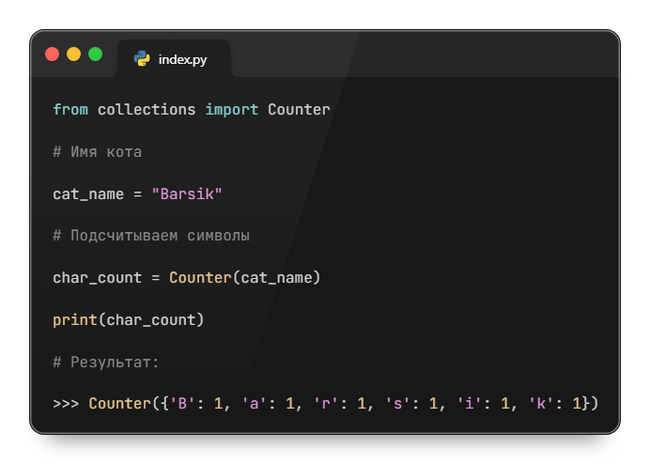
Task: Click the Python logo icon in the tab
Action: click(142, 59)
